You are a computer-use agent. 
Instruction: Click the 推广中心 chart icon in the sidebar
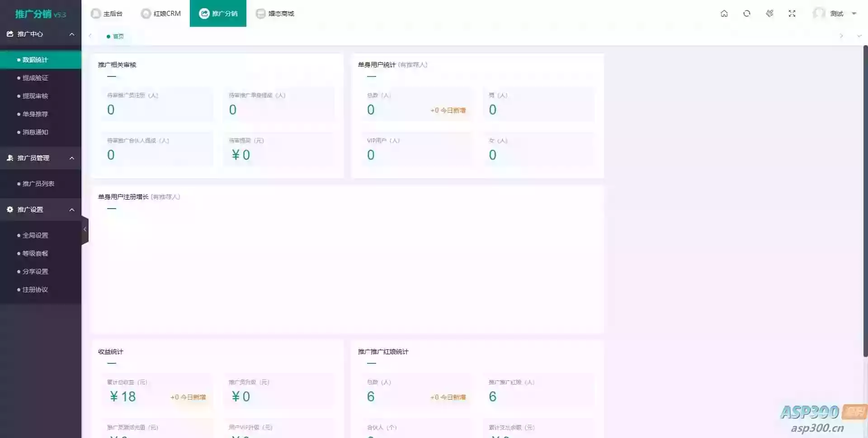(x=10, y=33)
